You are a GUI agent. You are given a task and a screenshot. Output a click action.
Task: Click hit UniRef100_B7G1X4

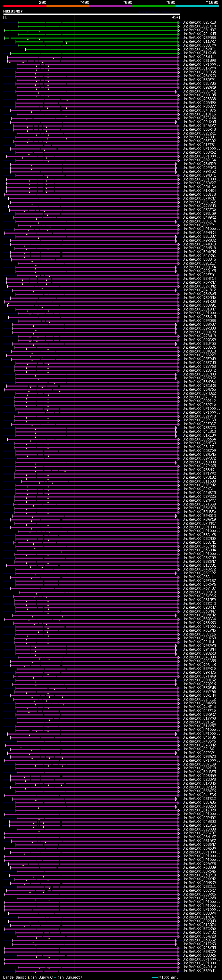pos(199,118)
